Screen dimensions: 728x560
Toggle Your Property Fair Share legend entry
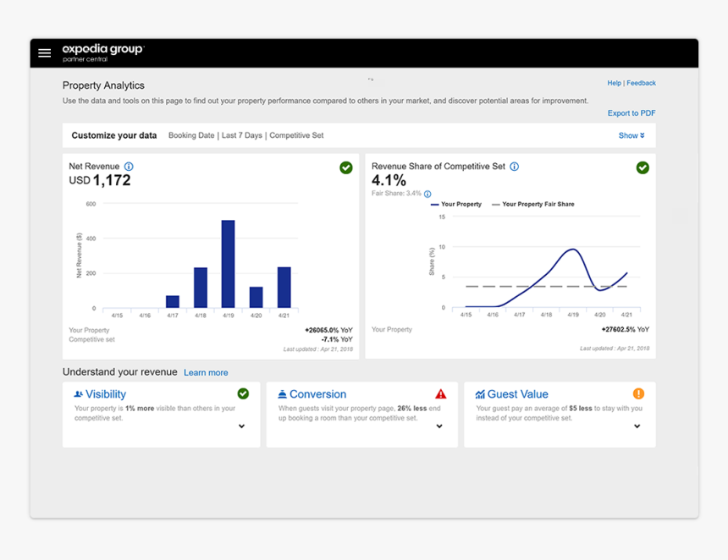coord(533,204)
